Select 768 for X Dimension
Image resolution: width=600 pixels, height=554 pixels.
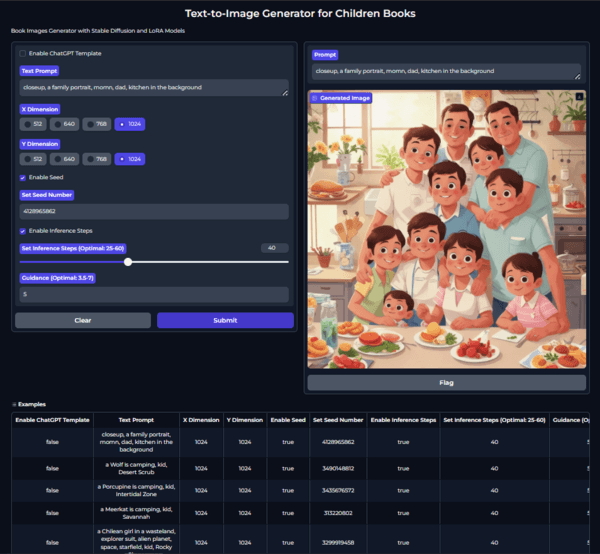97,124
